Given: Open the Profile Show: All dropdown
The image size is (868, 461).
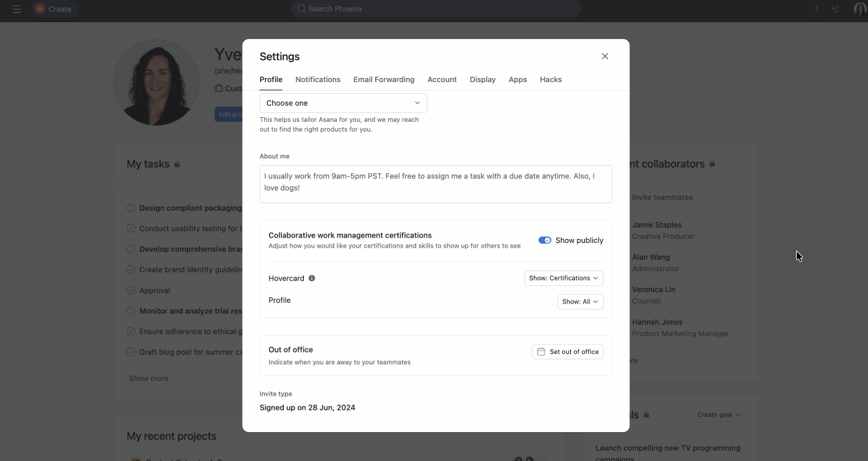Looking at the screenshot, I should pos(580,302).
